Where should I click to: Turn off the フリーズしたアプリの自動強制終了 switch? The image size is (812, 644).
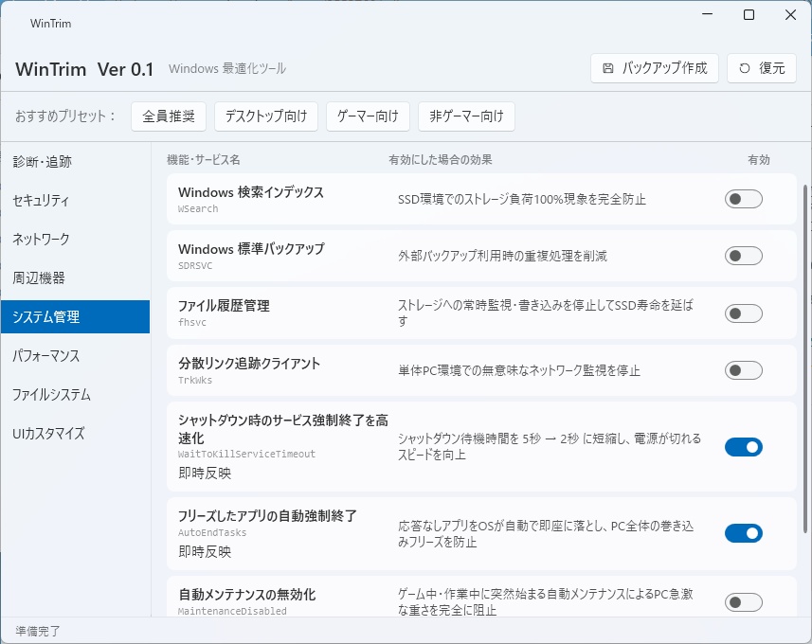point(743,533)
